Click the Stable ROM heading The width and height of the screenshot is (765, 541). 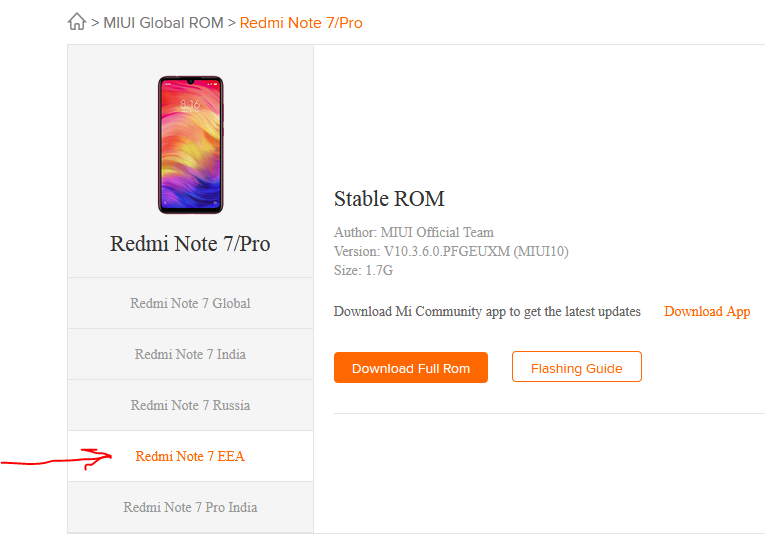point(389,199)
